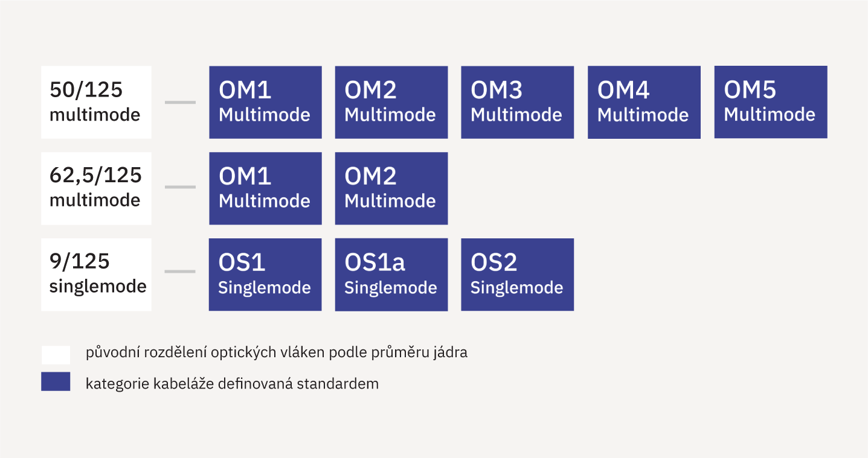This screenshot has height=458, width=868.
Task: Select the OS1a Singlemode box
Action: click(391, 275)
